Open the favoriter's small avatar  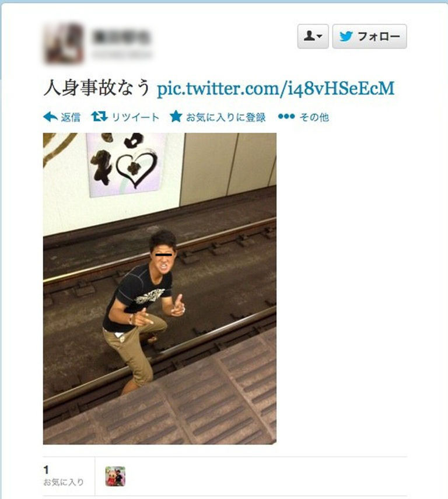[116, 476]
